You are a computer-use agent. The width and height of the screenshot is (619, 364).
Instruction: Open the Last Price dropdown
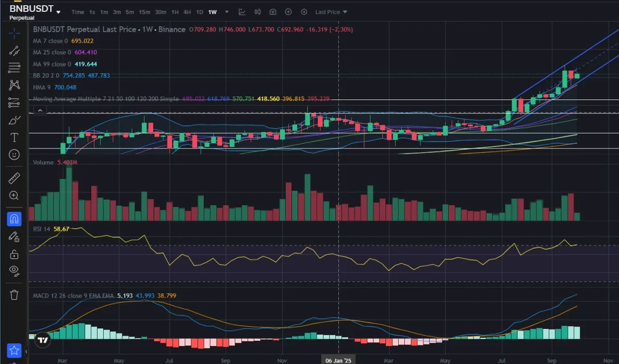tap(331, 12)
